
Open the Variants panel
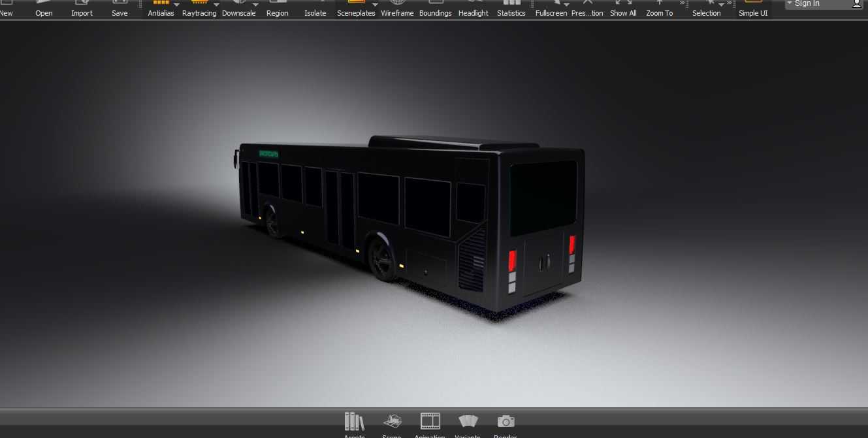468,425
